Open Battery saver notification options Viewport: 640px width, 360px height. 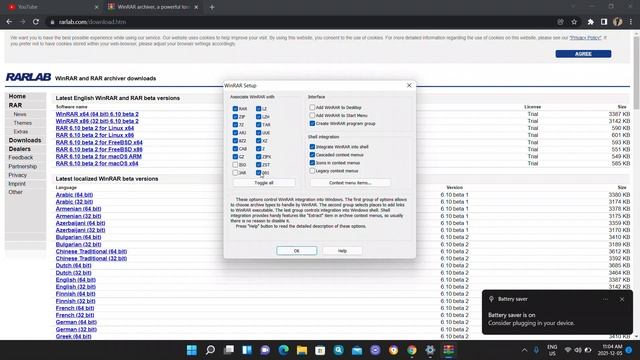click(x=605, y=299)
